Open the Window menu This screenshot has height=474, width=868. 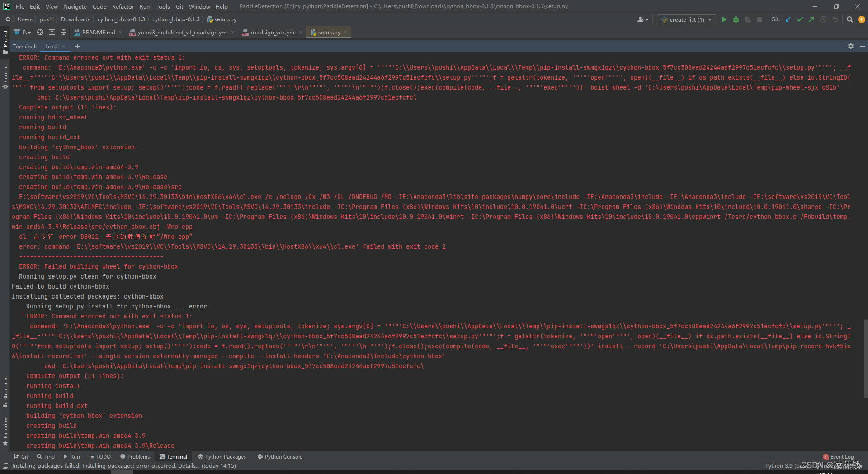pyautogui.click(x=199, y=6)
